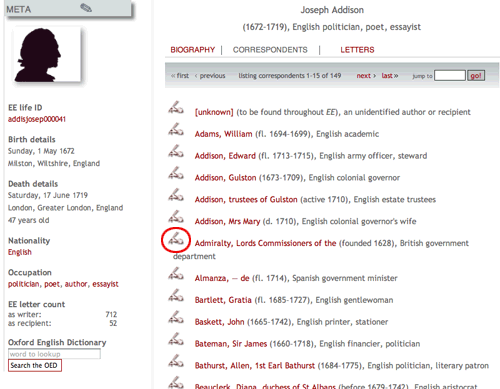Click the quill icon beside Admiralty, Lords Commissioners
This screenshot has height=389, width=500.
pyautogui.click(x=176, y=238)
